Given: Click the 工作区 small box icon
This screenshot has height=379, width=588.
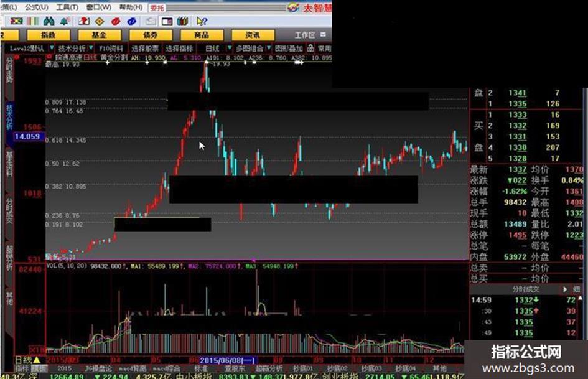Looking at the screenshot, I should click(323, 34).
